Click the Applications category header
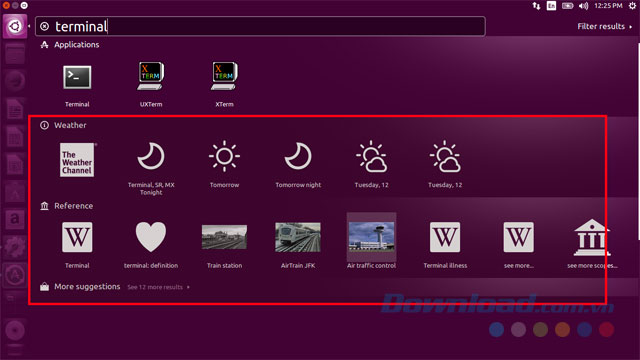This screenshot has width=640, height=360. coord(70,45)
